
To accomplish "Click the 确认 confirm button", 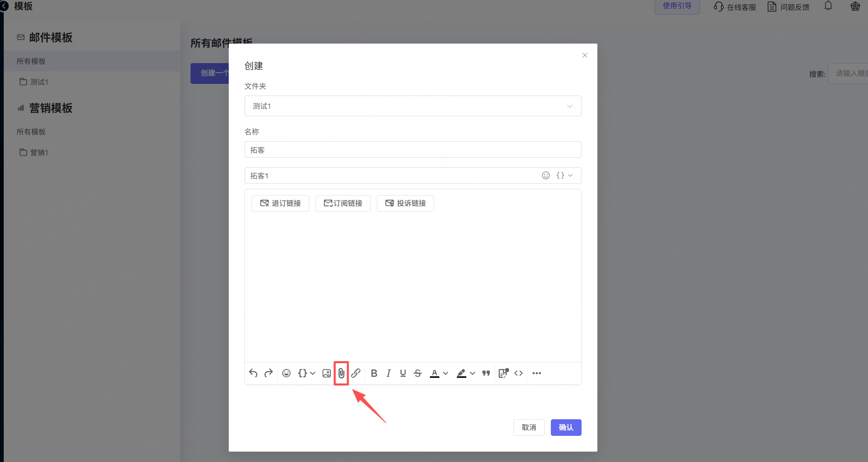I will (x=566, y=428).
